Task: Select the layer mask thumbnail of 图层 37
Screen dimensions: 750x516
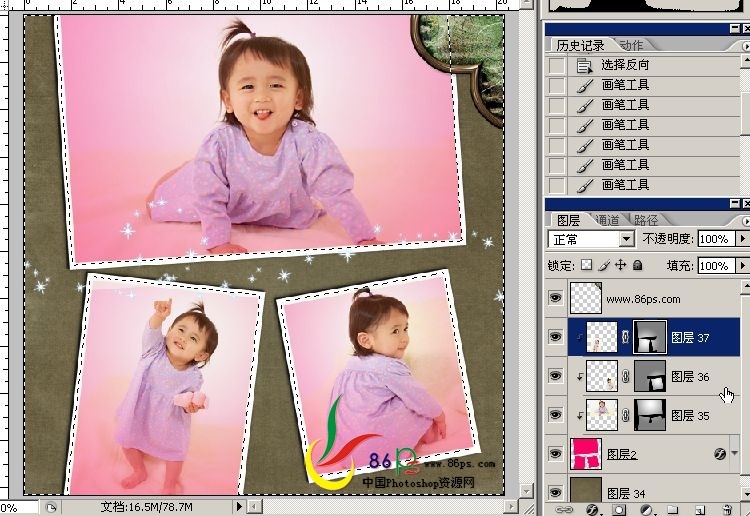Action: (x=650, y=337)
